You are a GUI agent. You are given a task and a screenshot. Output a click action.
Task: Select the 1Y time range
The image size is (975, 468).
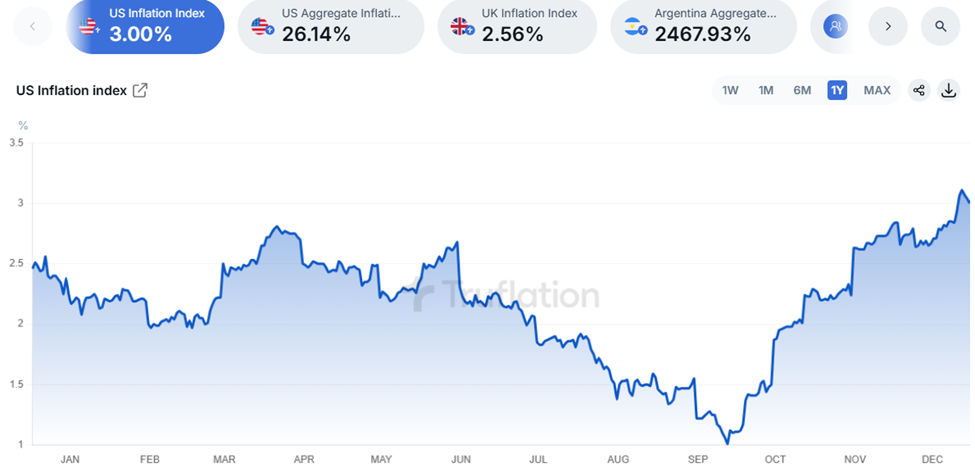[x=837, y=90]
